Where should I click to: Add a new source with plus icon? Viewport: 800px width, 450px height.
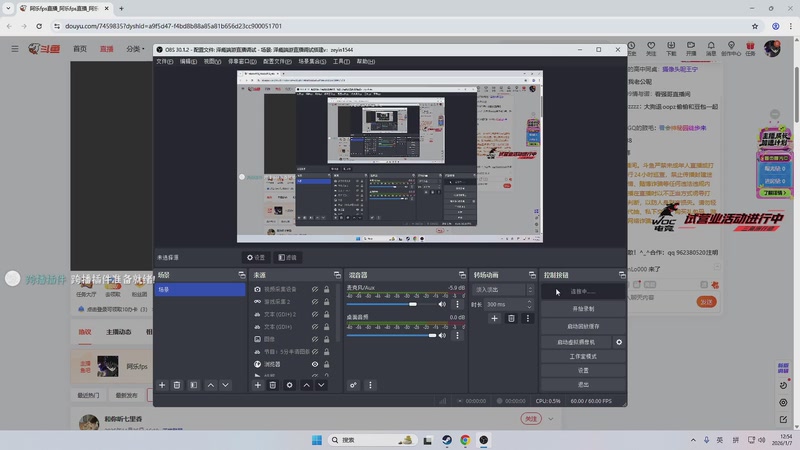coord(258,385)
